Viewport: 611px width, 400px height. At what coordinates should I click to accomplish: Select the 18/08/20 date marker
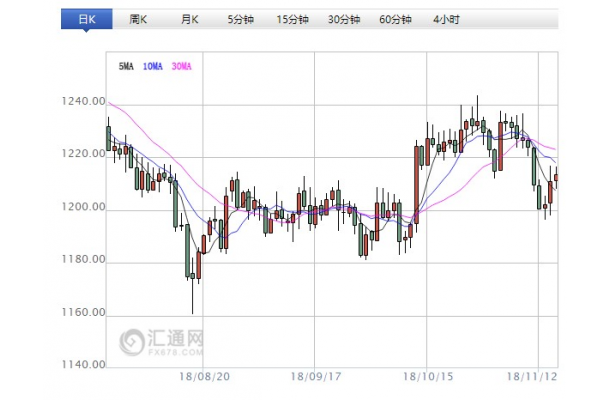203,380
